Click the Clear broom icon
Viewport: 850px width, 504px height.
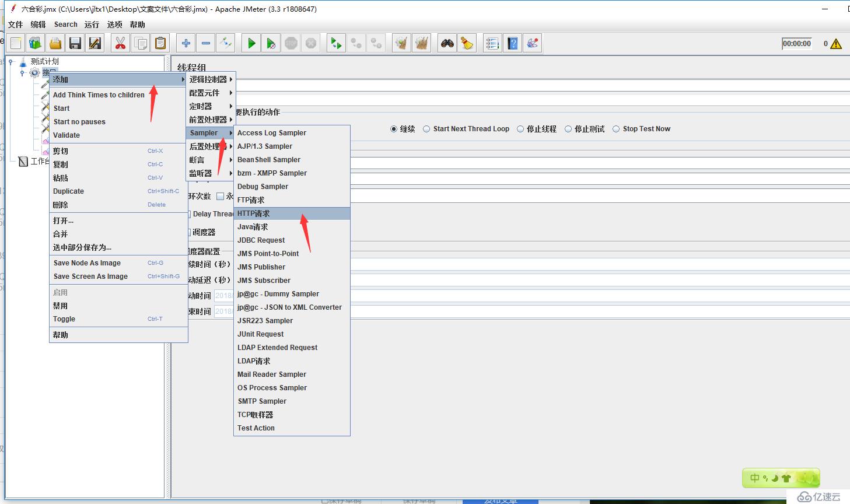(401, 43)
